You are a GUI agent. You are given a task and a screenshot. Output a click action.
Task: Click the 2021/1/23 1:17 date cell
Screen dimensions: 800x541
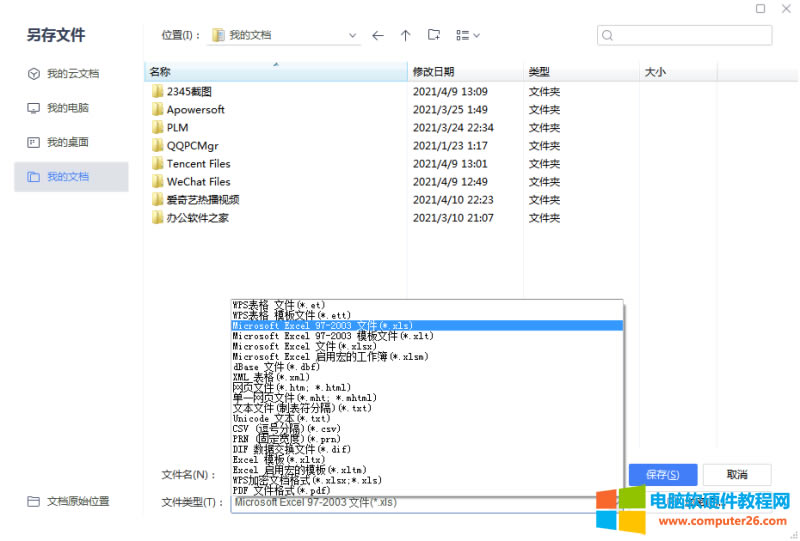[450, 146]
